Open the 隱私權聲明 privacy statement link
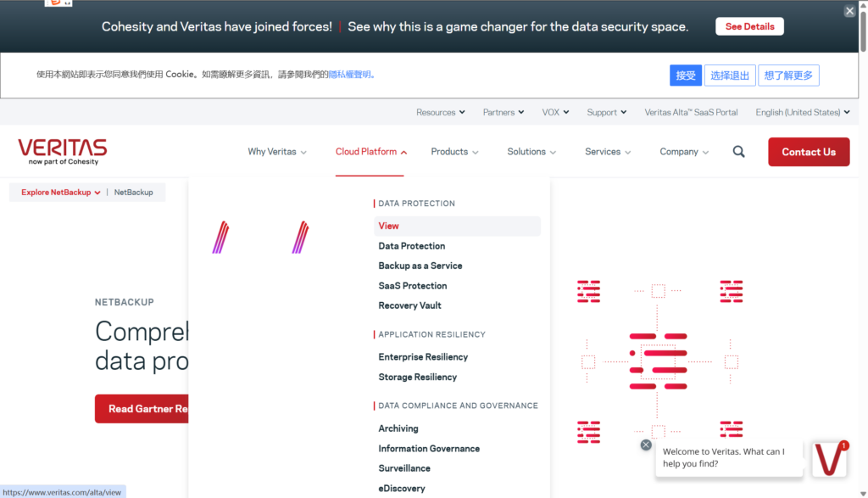The image size is (868, 498). (350, 75)
